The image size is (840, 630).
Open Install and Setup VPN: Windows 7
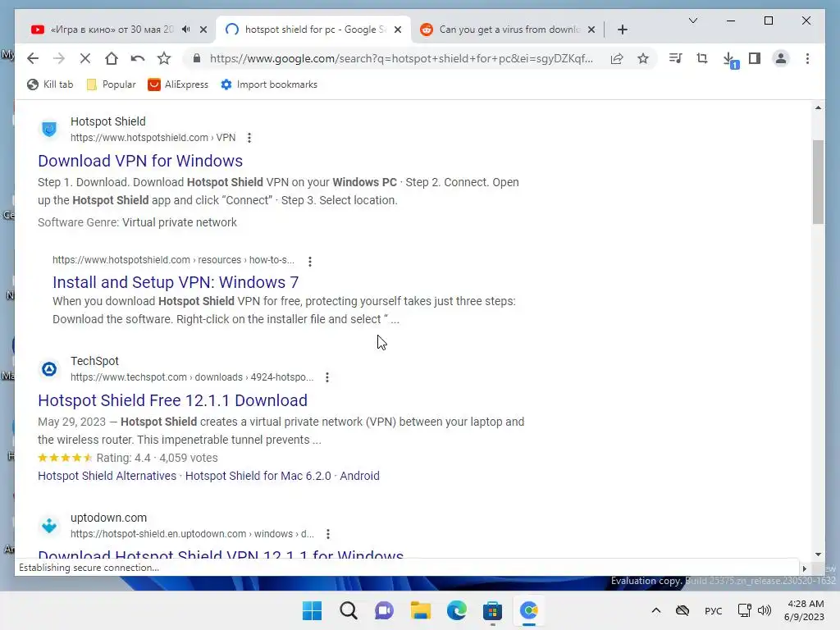[x=176, y=282]
